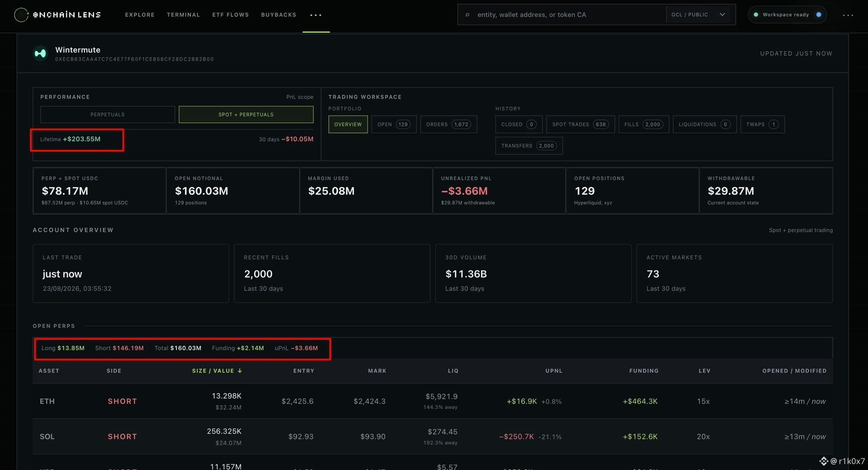
Task: Switch to the Open 129 tab
Action: coord(394,124)
